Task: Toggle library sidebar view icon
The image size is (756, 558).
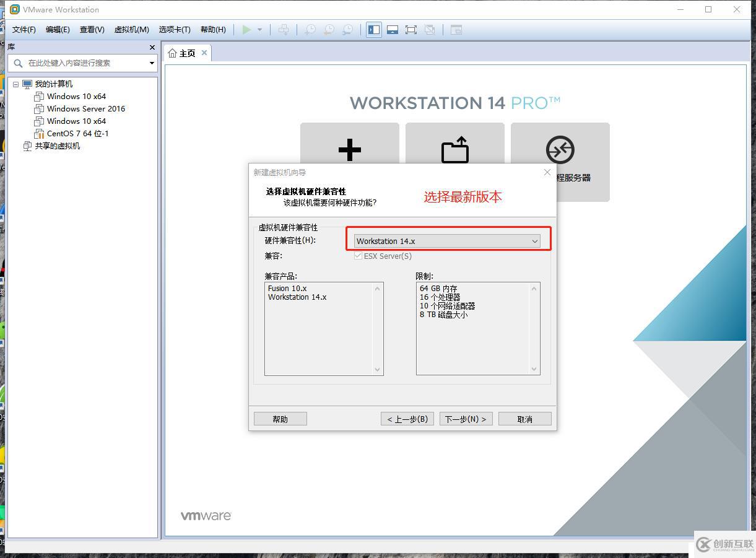Action: (x=374, y=30)
